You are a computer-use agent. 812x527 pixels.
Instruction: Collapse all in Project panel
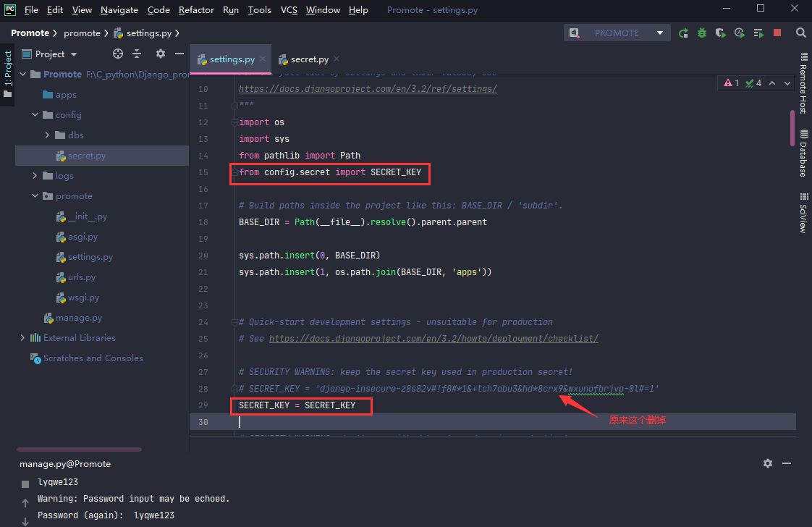pos(137,54)
